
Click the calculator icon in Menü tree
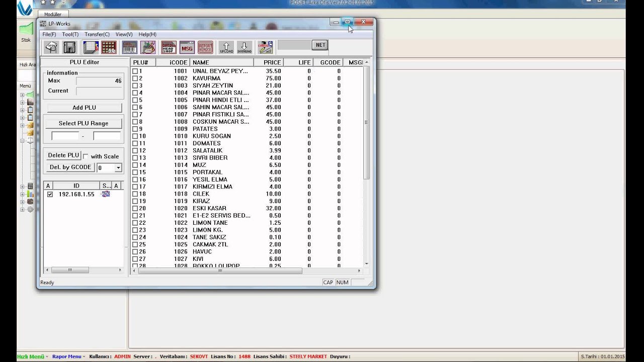tap(30, 187)
